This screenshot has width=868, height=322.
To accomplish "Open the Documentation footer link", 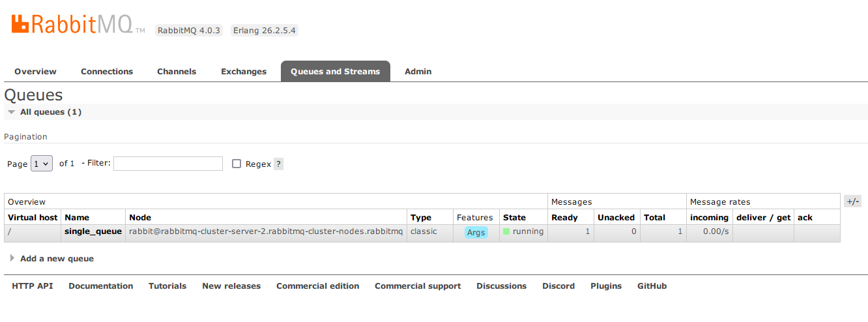I will (100, 286).
